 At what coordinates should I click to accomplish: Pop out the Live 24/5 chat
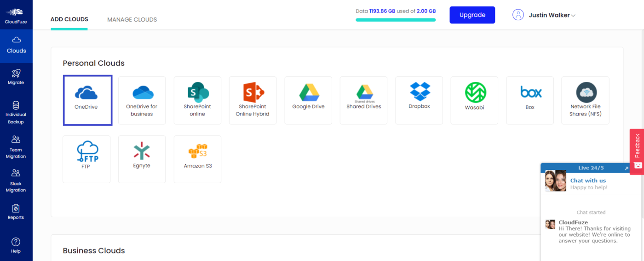click(x=626, y=168)
